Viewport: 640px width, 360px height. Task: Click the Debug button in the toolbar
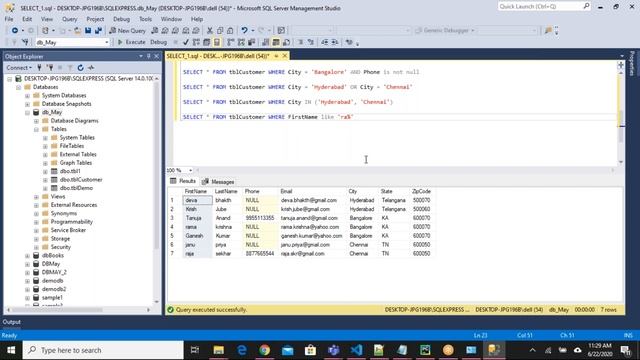click(158, 42)
